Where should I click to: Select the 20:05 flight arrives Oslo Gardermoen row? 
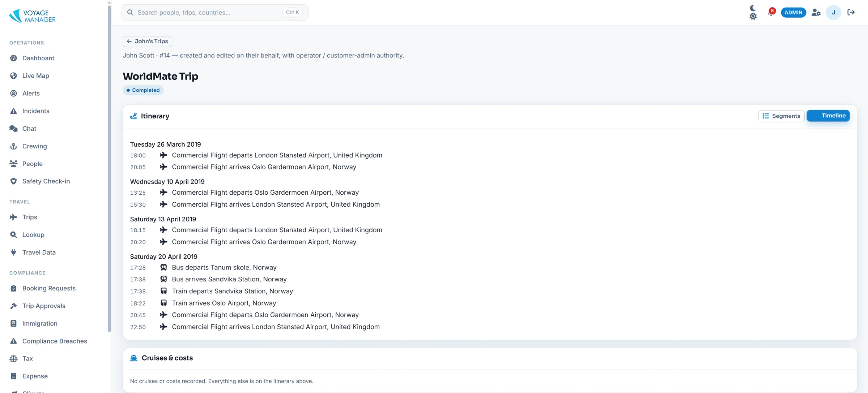[x=243, y=167]
